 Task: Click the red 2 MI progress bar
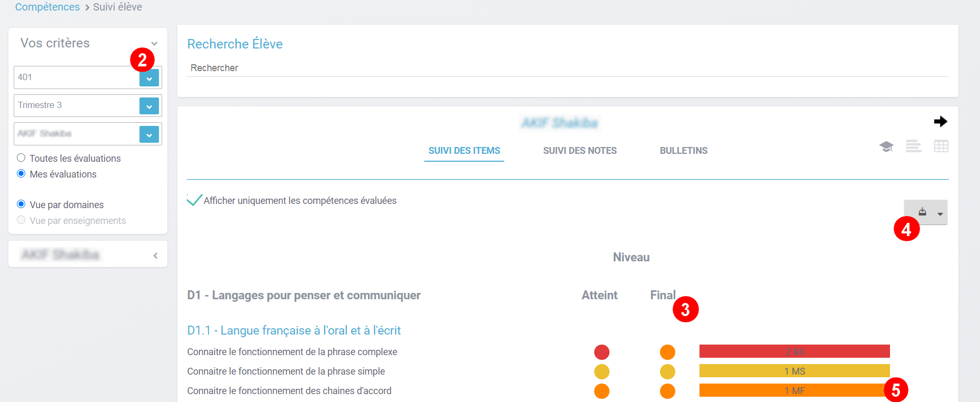[794, 351]
